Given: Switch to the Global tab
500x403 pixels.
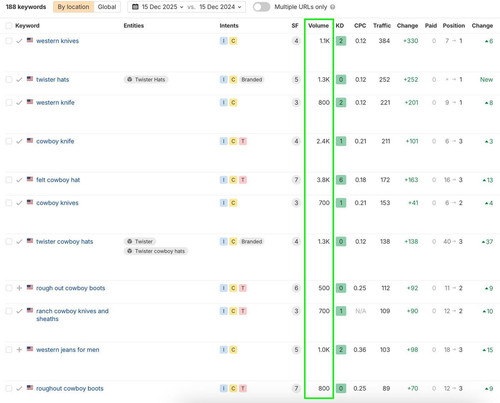Looking at the screenshot, I should click(x=107, y=7).
